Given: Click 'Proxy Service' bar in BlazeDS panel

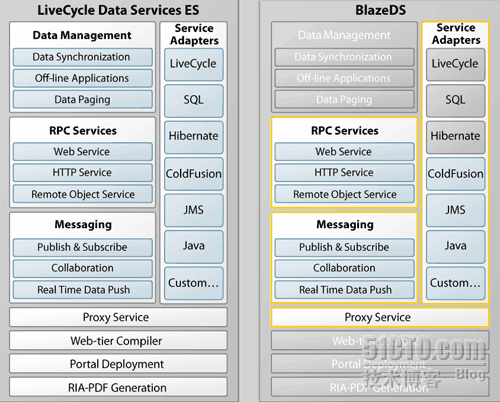Looking at the screenshot, I should coord(380,317).
